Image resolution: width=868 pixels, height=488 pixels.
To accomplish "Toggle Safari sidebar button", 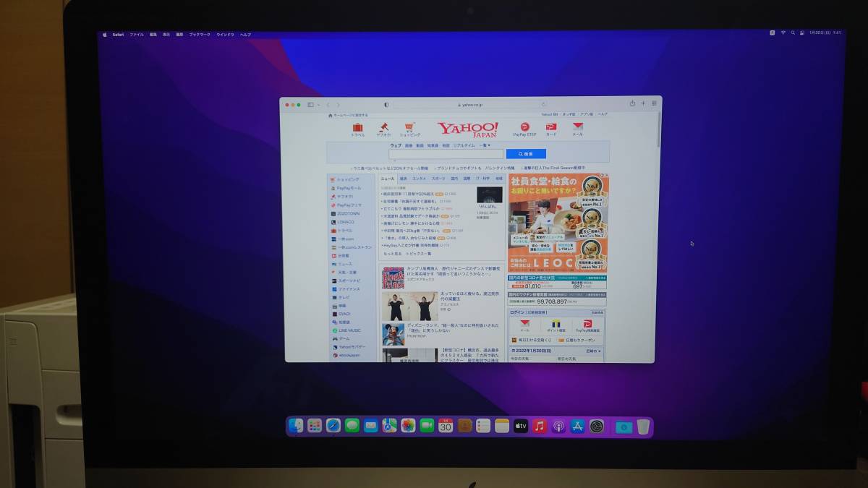I will click(310, 105).
